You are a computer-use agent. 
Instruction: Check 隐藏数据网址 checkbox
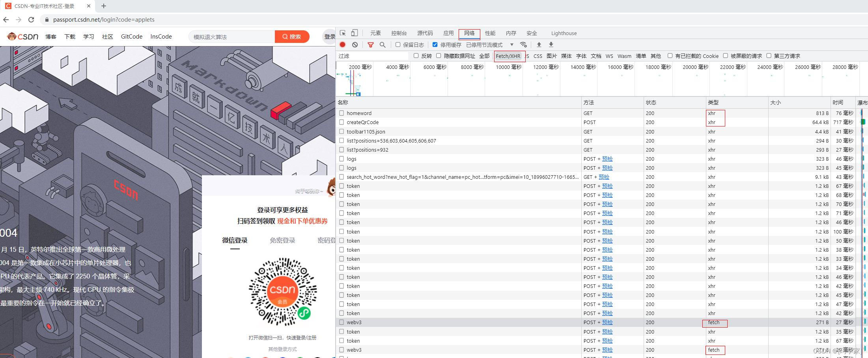439,56
